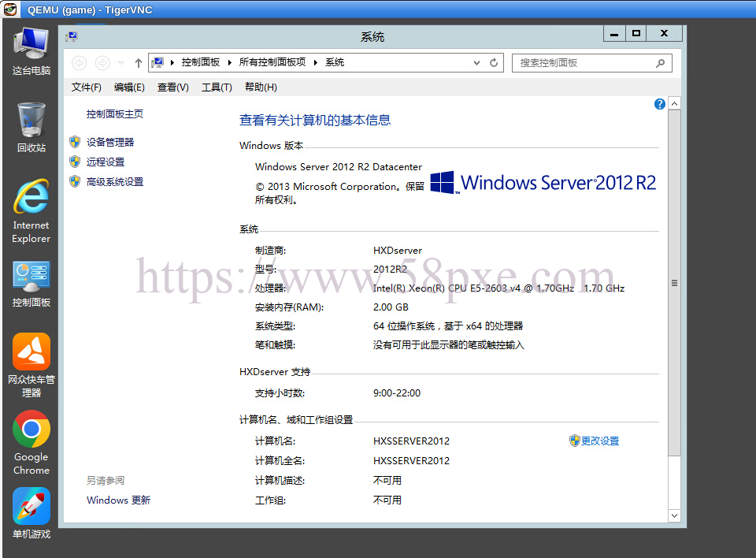This screenshot has width=756, height=558.
Task: Open help with the blue question mark
Action: click(660, 104)
